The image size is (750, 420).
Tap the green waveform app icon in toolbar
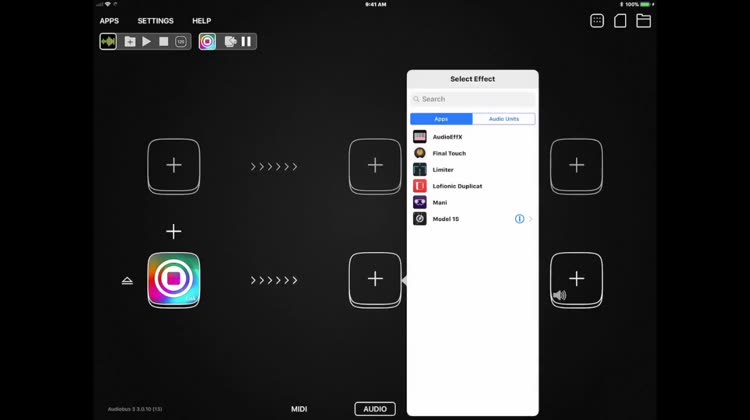(108, 42)
